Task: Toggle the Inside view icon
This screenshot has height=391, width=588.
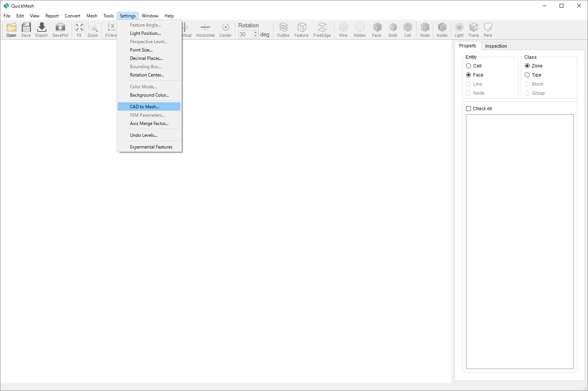Action: 442,30
